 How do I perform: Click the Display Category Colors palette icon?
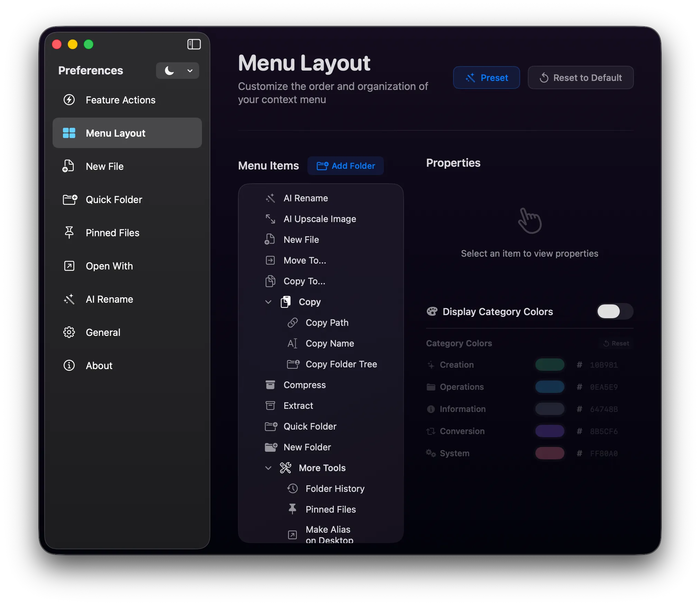(x=432, y=312)
